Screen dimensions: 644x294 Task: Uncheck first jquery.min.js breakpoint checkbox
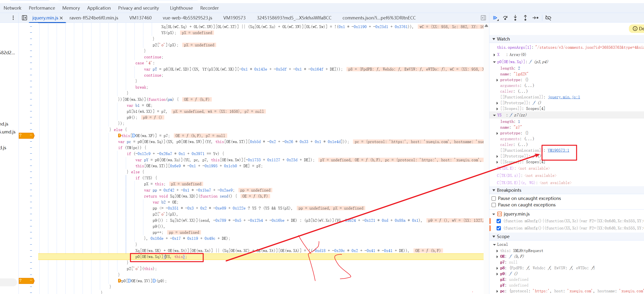pyautogui.click(x=498, y=221)
